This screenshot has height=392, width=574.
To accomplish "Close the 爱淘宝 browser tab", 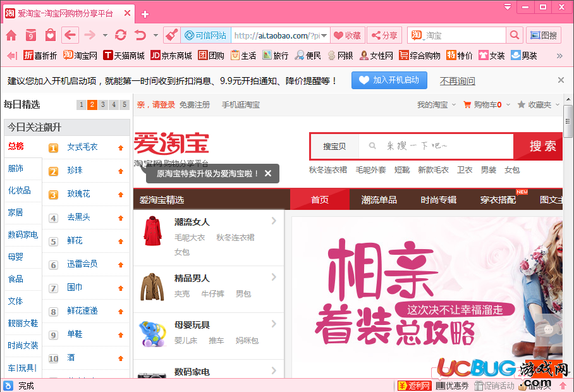I will [128, 13].
